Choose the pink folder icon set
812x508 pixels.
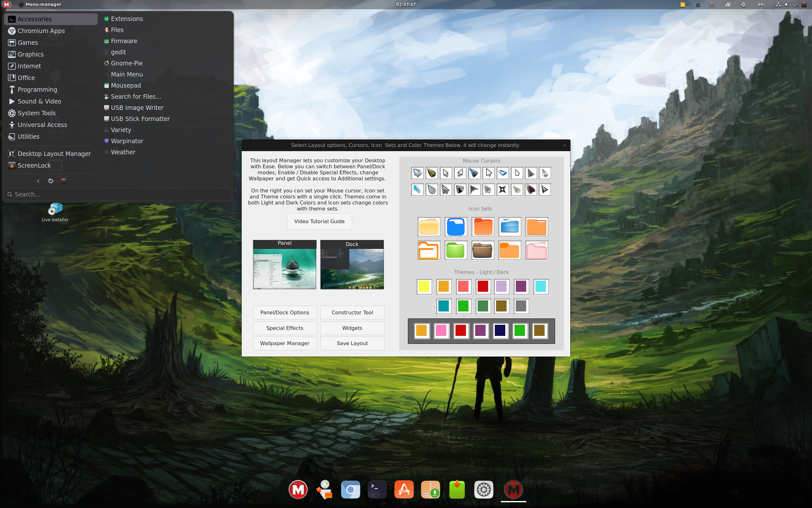click(537, 250)
